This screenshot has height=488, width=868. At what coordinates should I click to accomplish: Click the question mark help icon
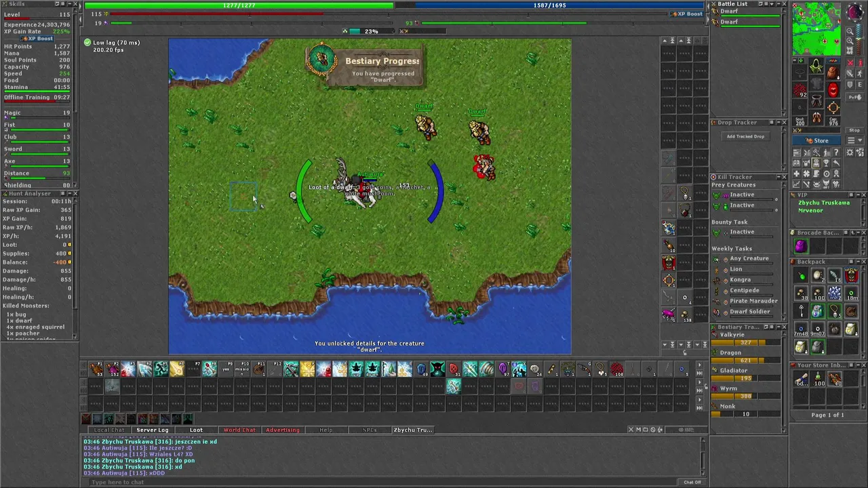pyautogui.click(x=836, y=152)
